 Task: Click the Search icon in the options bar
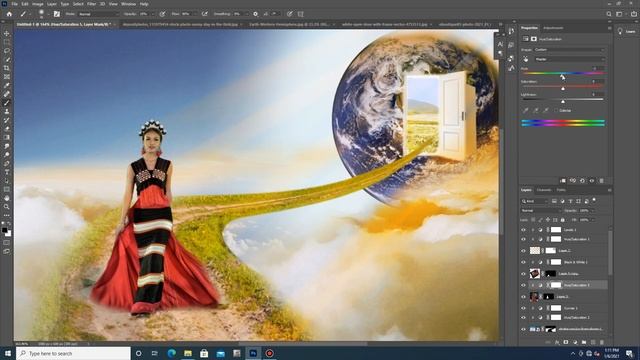(609, 14)
